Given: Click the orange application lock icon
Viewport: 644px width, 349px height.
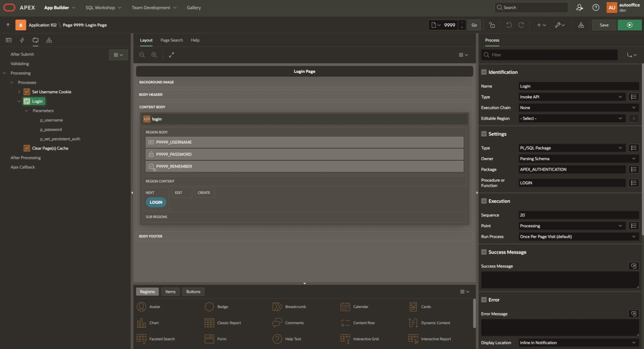Looking at the screenshot, I should pos(20,25).
